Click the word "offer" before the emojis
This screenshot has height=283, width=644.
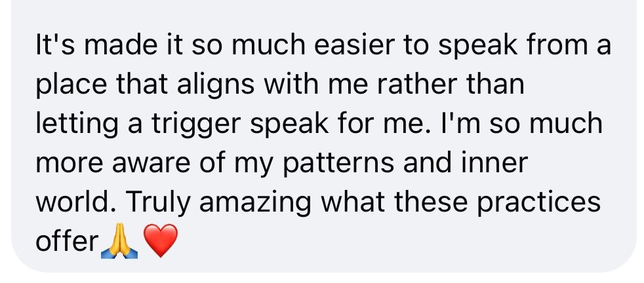click(67, 242)
